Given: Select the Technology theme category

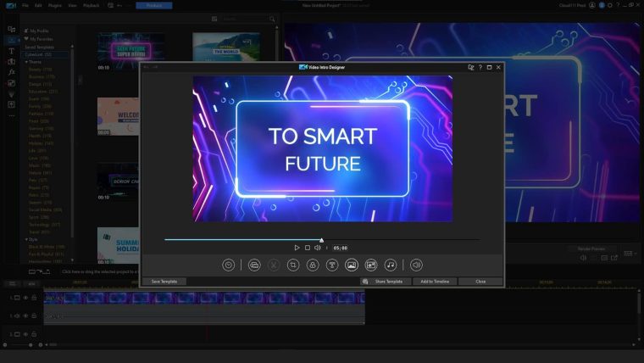Looking at the screenshot, I should [x=44, y=225].
